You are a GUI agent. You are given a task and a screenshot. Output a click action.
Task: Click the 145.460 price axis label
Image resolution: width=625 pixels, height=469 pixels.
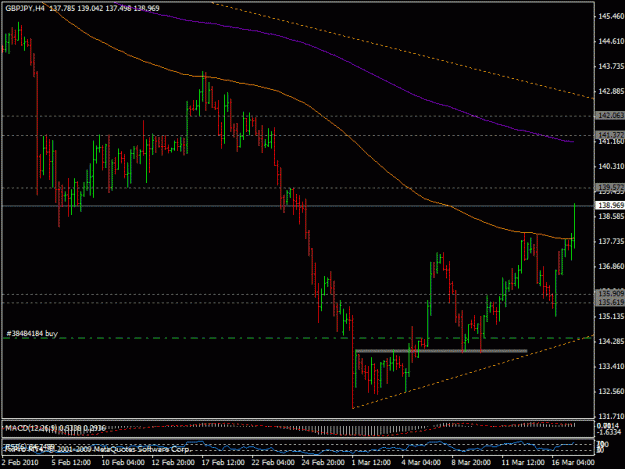click(611, 16)
